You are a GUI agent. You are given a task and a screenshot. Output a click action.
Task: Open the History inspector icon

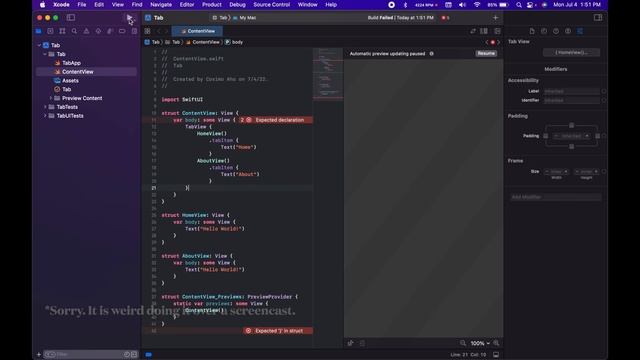[544, 31]
